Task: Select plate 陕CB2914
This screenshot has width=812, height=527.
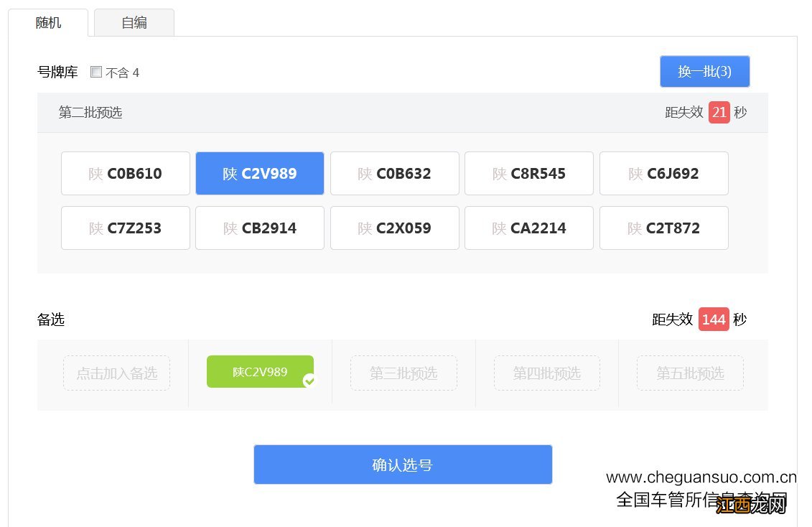Action: 259,228
